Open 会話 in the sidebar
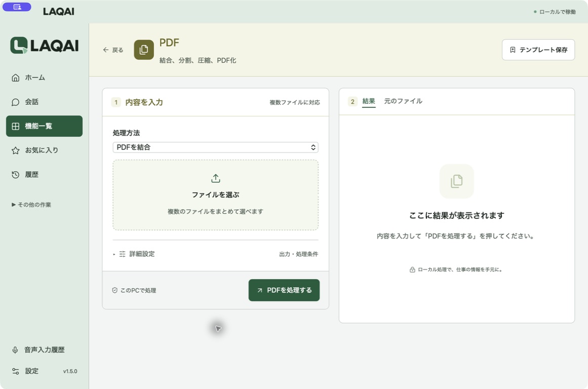Image resolution: width=588 pixels, height=389 pixels. tap(44, 102)
